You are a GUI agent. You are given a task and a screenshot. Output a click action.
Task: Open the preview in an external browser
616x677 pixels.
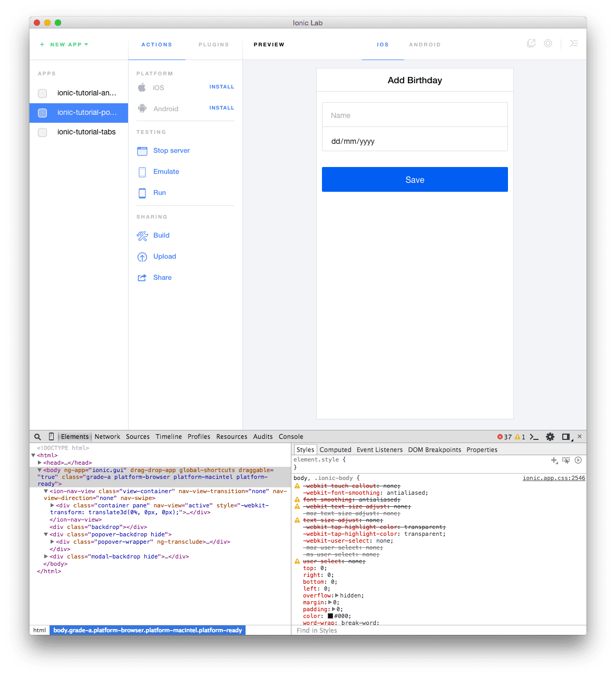(531, 43)
